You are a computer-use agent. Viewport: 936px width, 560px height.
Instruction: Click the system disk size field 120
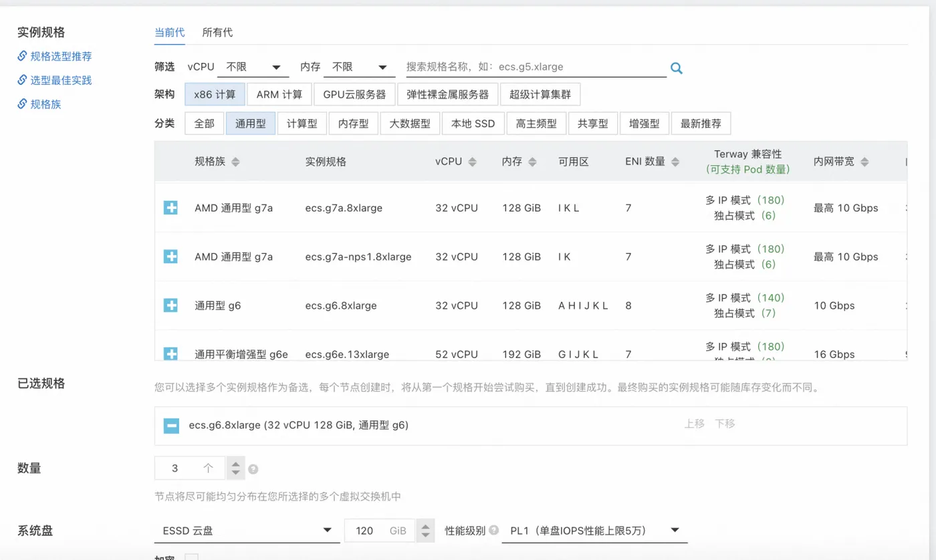380,531
